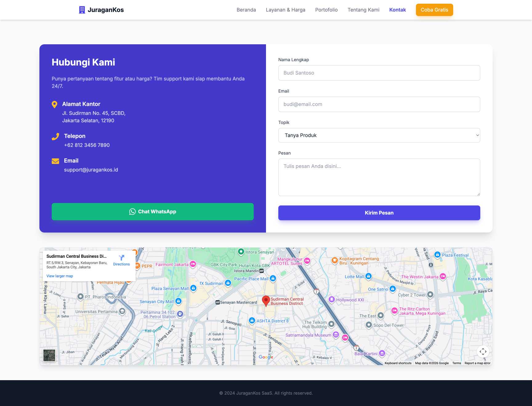
Task: Focus the Nama Lengkap input field
Action: tap(379, 73)
